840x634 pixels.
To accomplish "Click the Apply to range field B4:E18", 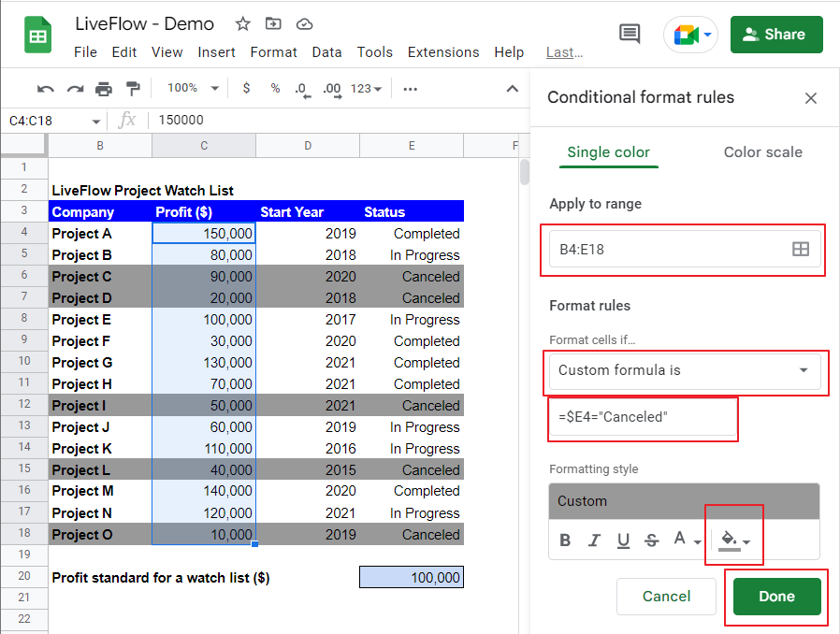I will click(x=685, y=249).
